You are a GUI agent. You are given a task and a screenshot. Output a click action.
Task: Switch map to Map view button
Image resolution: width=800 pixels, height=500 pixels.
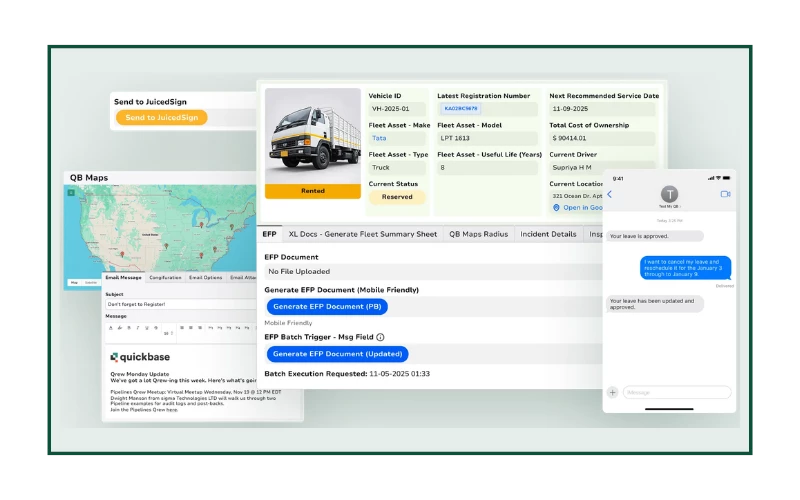[74, 283]
